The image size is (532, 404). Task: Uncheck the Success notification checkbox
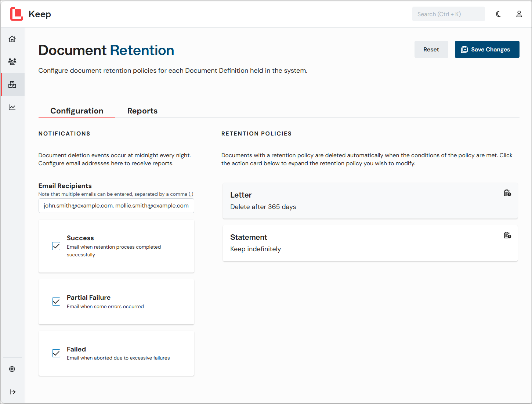(56, 246)
